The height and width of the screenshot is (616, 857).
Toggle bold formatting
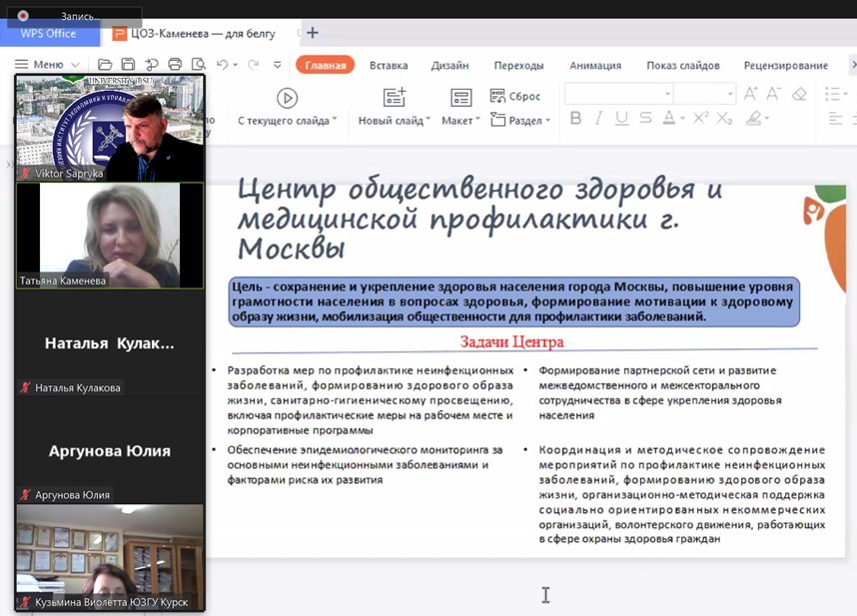tap(575, 119)
